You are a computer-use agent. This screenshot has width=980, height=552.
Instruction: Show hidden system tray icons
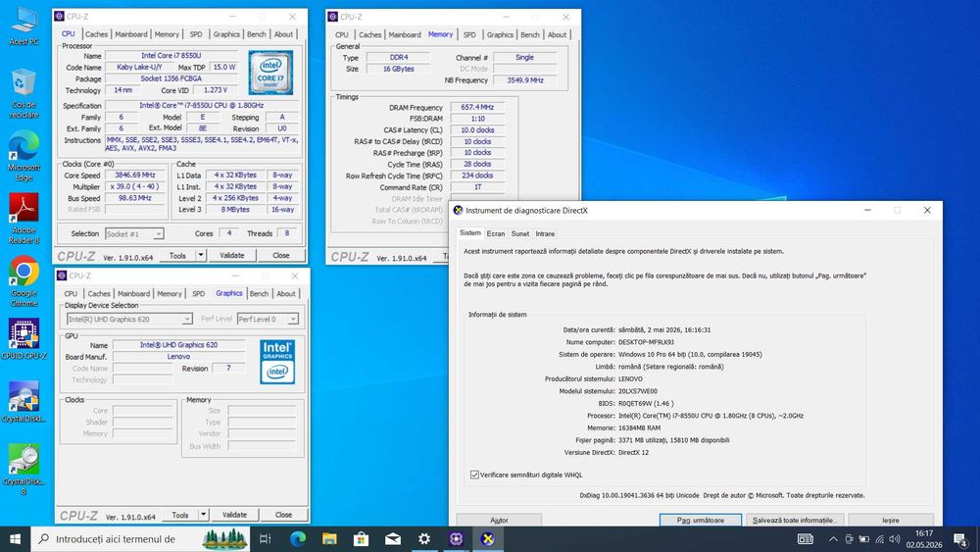tap(833, 539)
